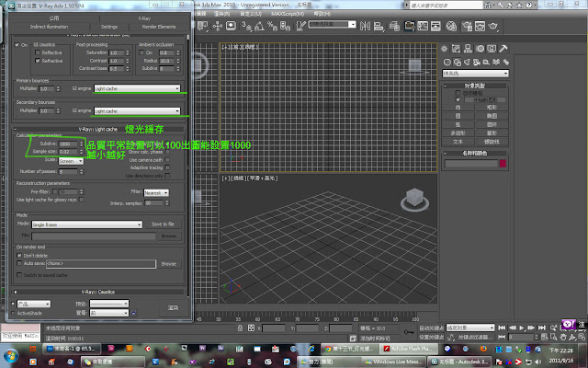Click the Play Animation button
The width and height of the screenshot is (588, 368).
[x=522, y=328]
